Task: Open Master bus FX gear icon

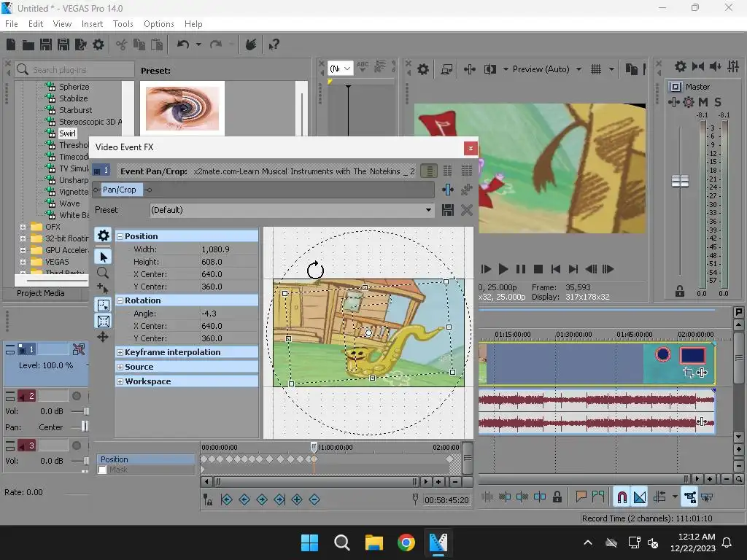Action: click(689, 102)
